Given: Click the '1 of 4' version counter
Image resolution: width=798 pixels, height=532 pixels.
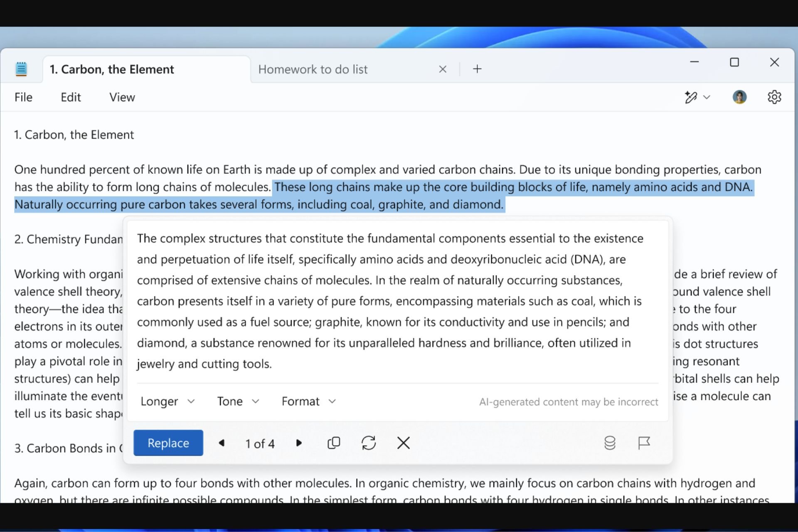Looking at the screenshot, I should pyautogui.click(x=260, y=444).
